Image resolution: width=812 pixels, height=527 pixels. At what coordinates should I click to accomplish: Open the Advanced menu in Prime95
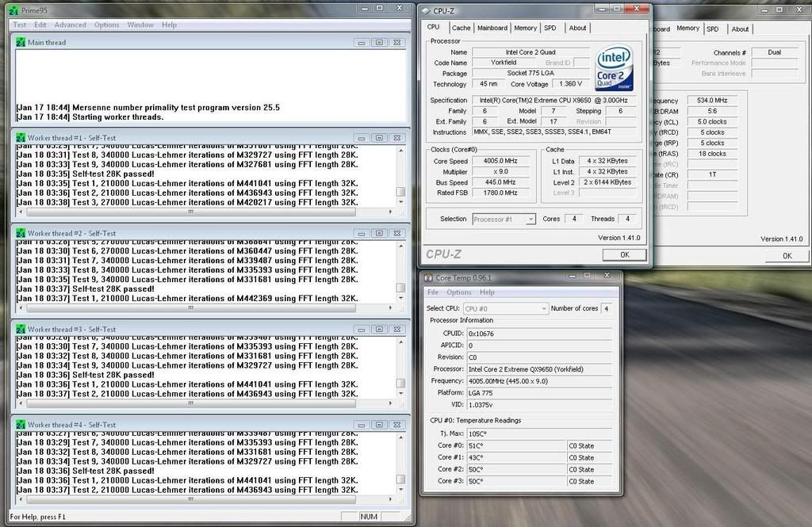(x=71, y=25)
